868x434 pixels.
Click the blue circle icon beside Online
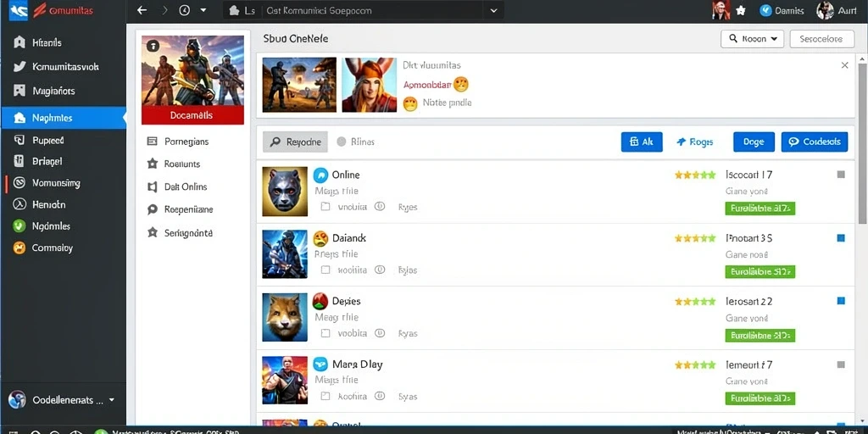(320, 175)
